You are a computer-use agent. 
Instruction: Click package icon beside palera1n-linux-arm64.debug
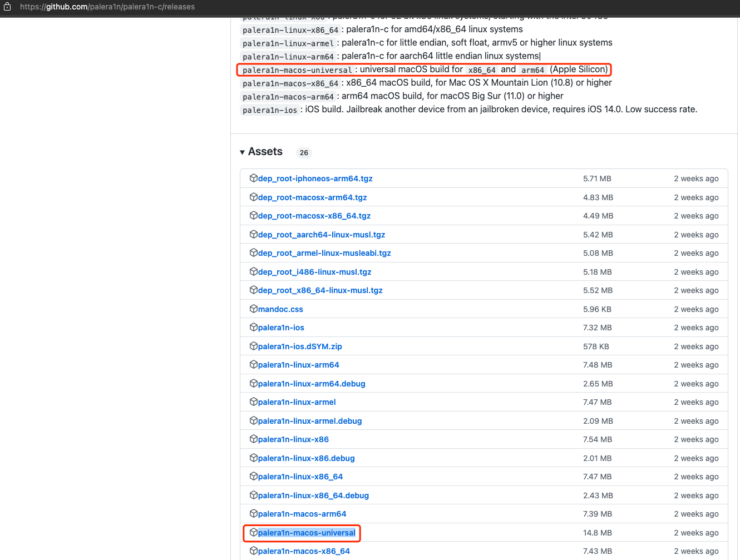254,383
